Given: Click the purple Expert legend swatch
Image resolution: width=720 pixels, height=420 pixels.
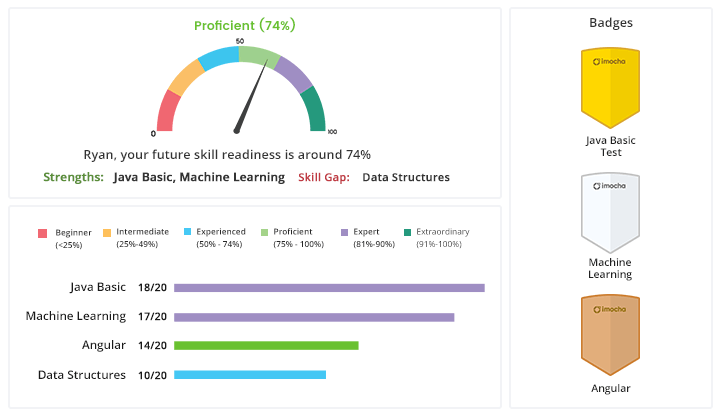Looking at the screenshot, I should tap(344, 233).
